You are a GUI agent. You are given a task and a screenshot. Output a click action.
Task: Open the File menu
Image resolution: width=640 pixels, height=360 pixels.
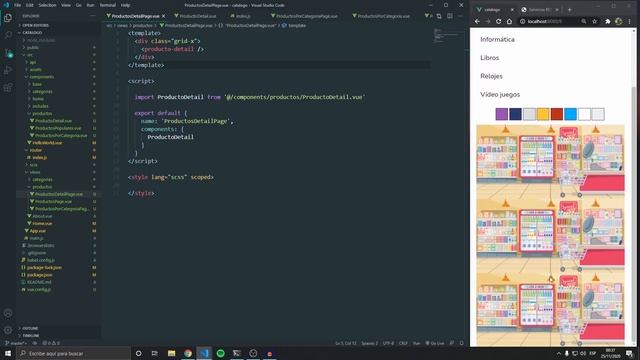[x=18, y=5]
